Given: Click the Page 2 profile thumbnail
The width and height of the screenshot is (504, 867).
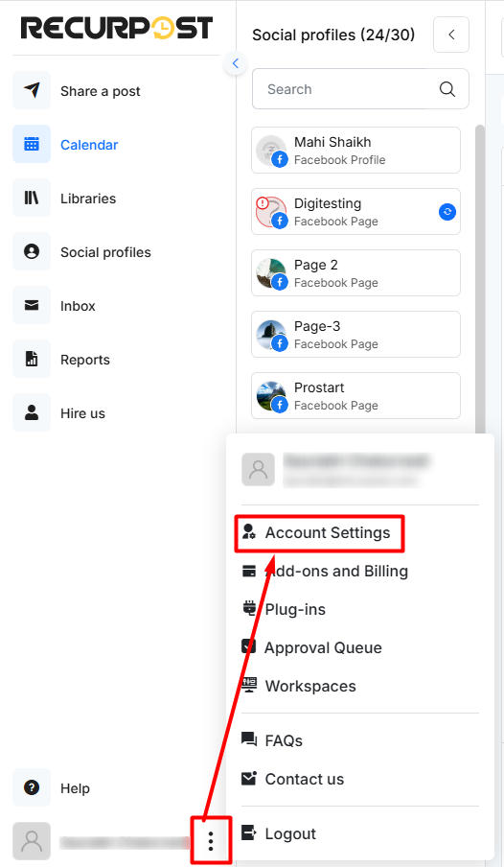Looking at the screenshot, I should coord(271,273).
